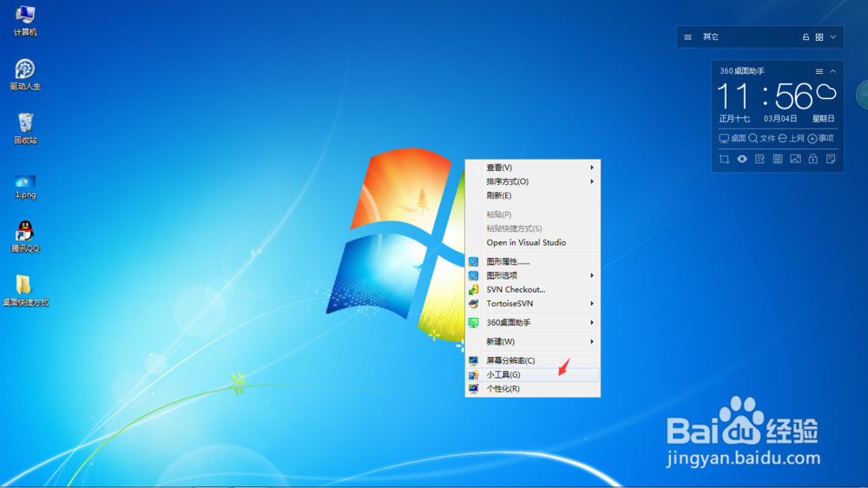Expand the 图形选项 submenu
The width and height of the screenshot is (868, 488).
coord(533,275)
